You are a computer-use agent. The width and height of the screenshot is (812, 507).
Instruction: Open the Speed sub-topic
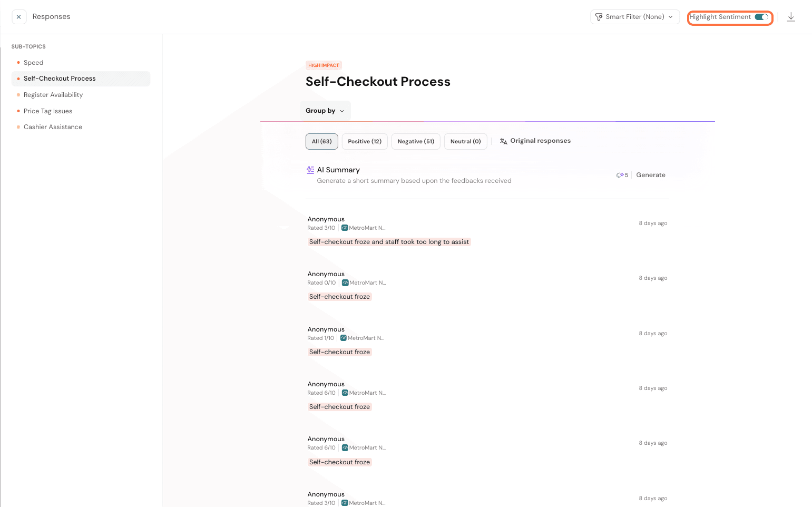[x=34, y=63]
